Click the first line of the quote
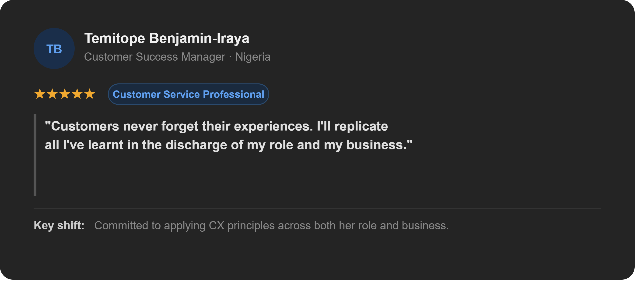The height and width of the screenshot is (289, 644). coord(216,126)
